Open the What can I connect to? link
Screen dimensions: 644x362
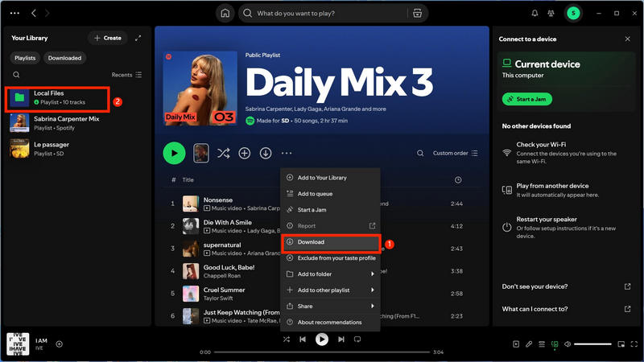566,309
